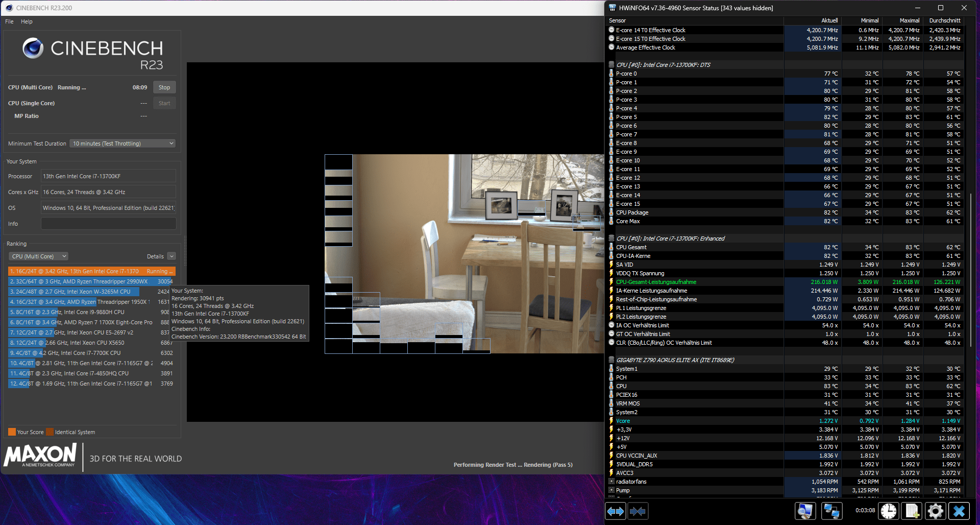The image size is (980, 525).
Task: Open the File menu in Cinebench
Action: 9,21
